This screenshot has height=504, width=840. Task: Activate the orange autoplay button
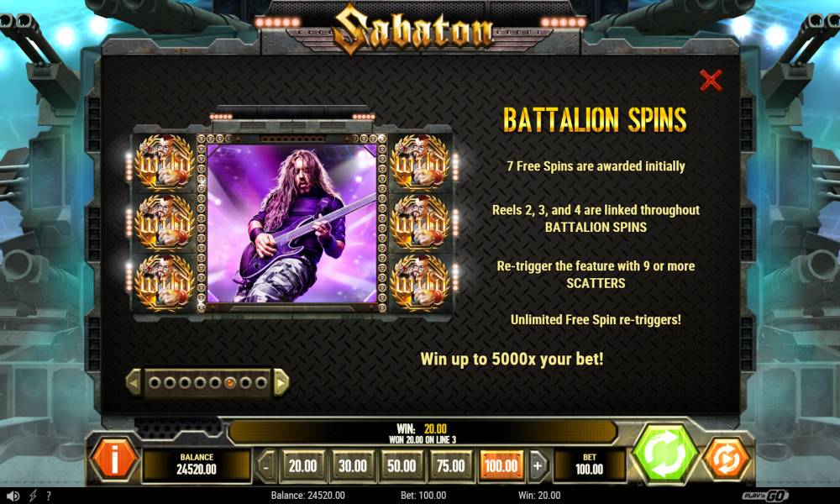727,459
